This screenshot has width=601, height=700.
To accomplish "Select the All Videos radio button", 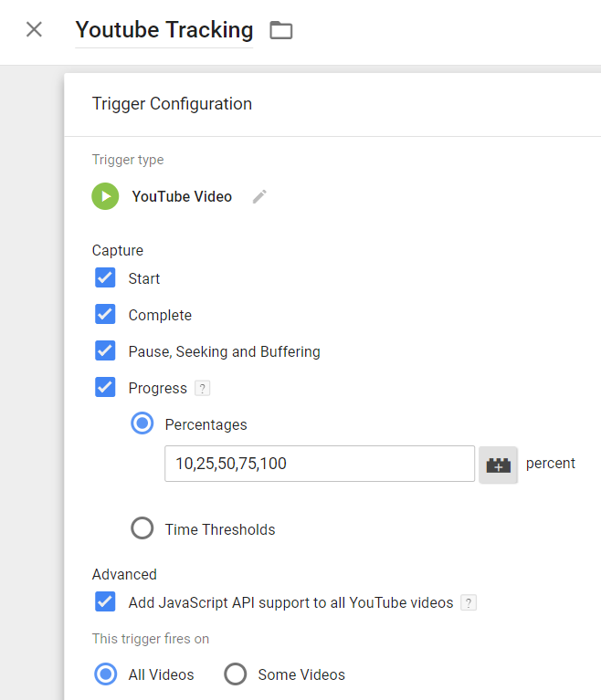I will (105, 674).
